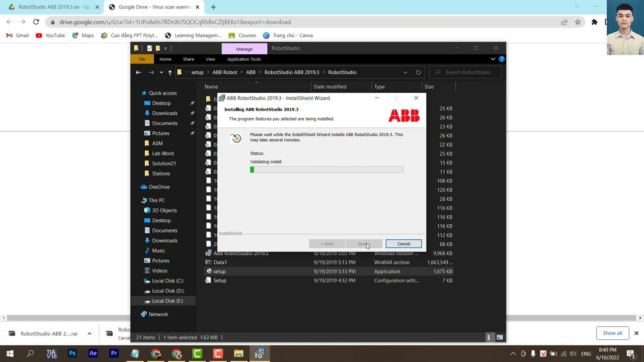This screenshot has height=362, width=644.
Task: Go back in File Explorer
Action: pyautogui.click(x=138, y=72)
